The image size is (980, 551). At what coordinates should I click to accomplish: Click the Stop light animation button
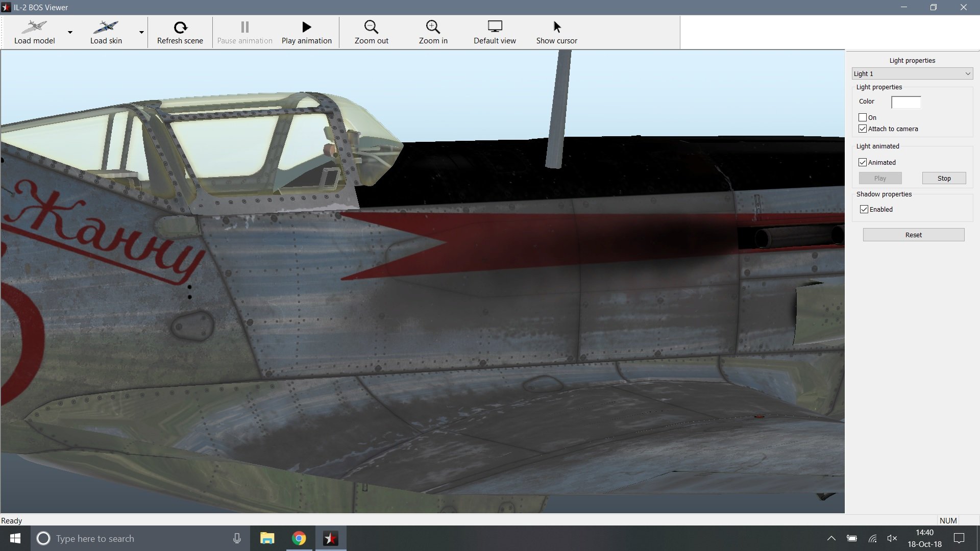(944, 178)
